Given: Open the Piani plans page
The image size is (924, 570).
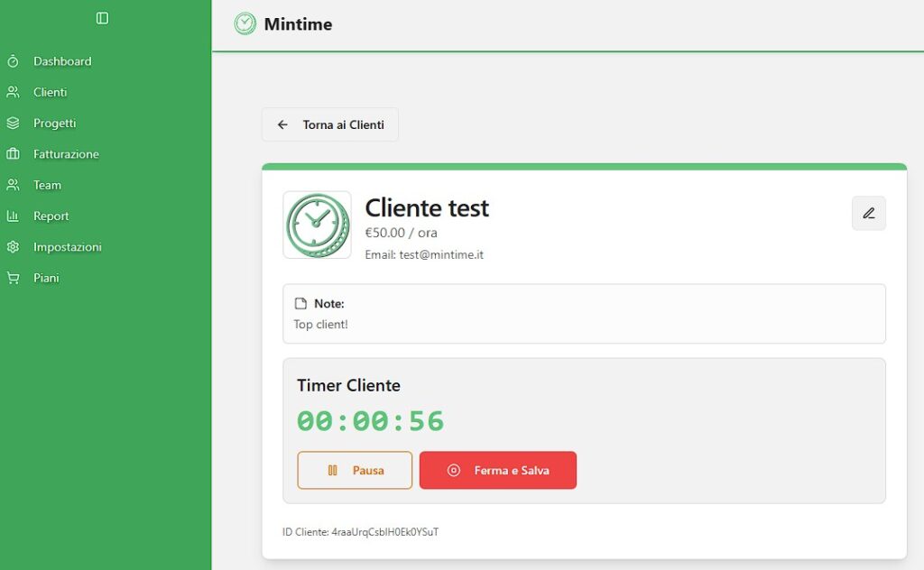Looking at the screenshot, I should click(x=46, y=278).
